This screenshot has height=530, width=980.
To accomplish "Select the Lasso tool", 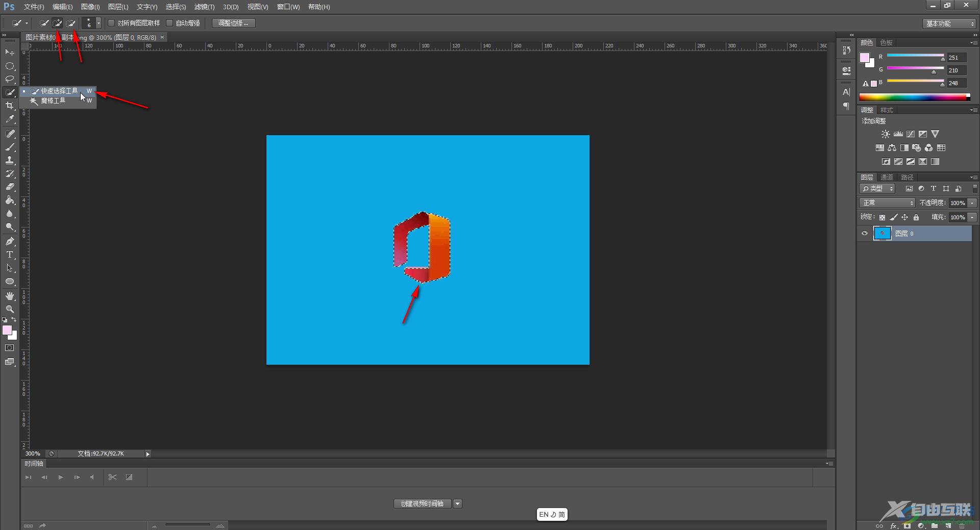I will (10, 79).
